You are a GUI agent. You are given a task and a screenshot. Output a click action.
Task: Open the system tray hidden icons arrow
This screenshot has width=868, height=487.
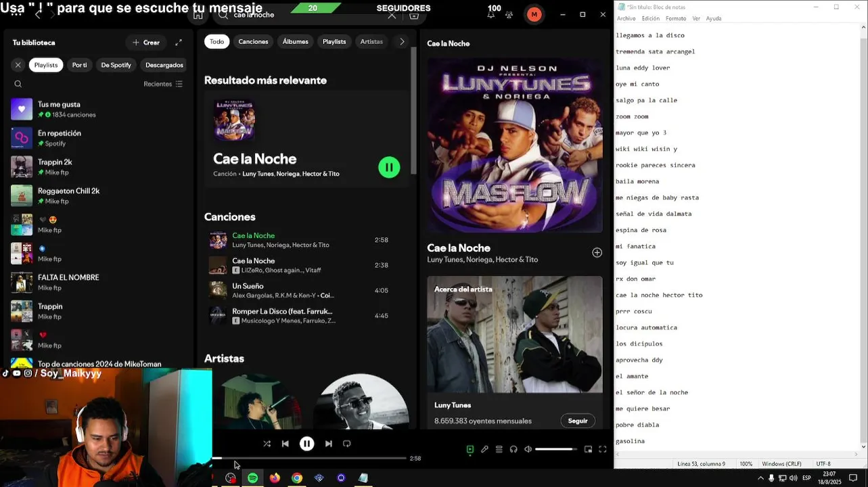click(x=760, y=478)
